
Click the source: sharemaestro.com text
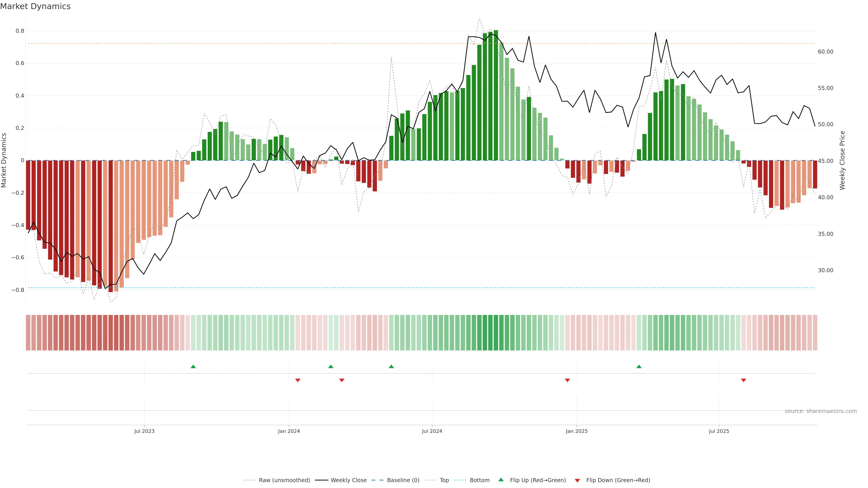[x=821, y=411]
